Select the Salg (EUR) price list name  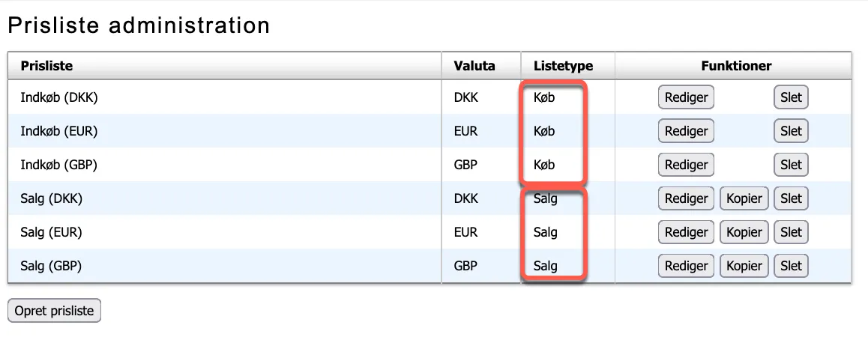(x=51, y=232)
